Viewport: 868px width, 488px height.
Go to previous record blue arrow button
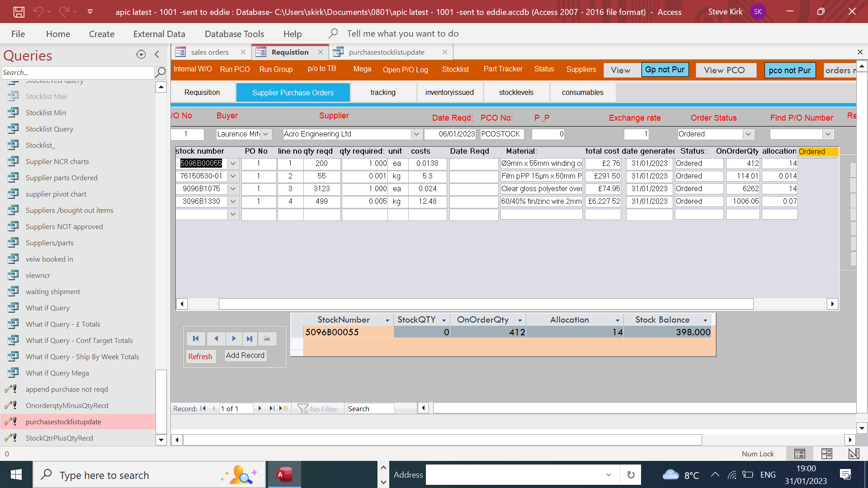[216, 338]
